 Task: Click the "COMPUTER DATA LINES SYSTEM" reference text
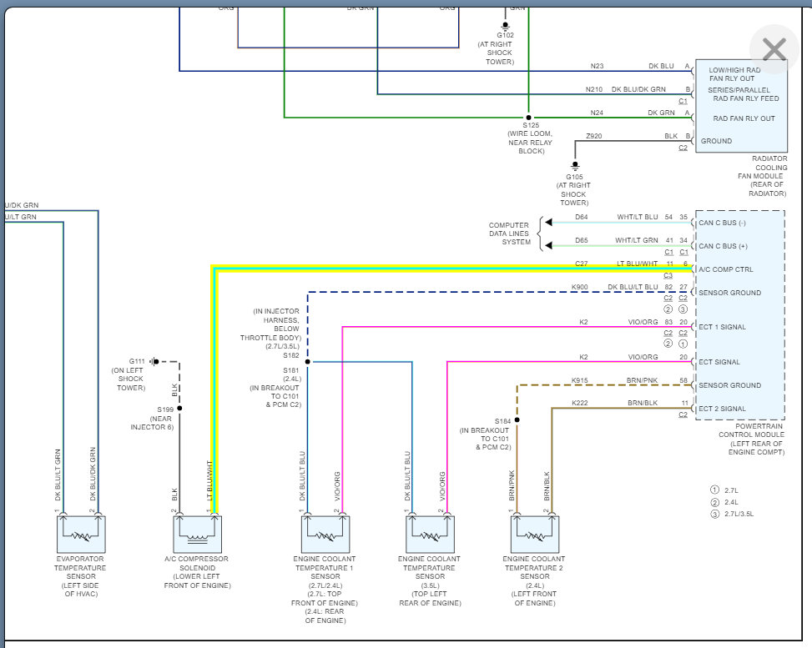click(510, 234)
